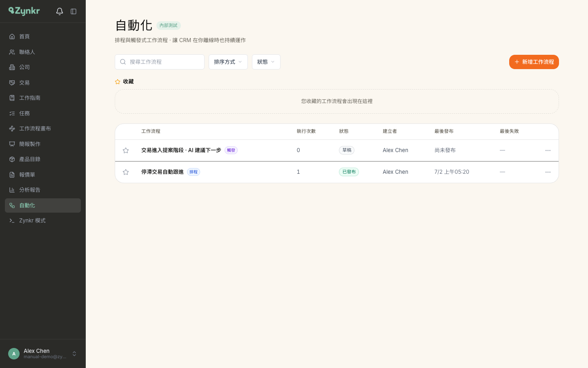Favorite the 停滯交易自動跟進 workflow star
588x368 pixels.
(x=126, y=172)
